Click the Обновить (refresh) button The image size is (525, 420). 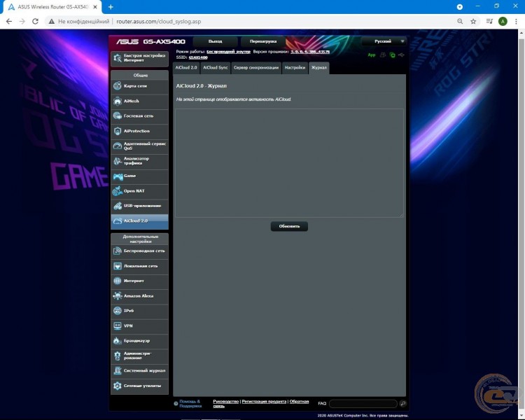[289, 226]
